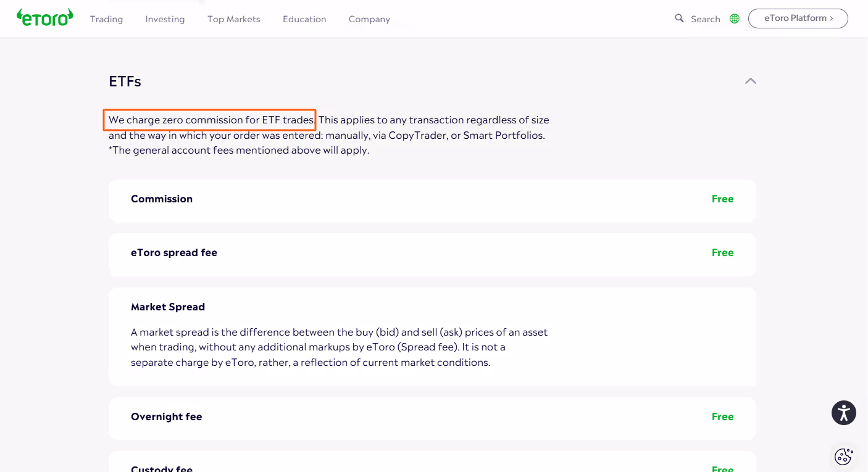This screenshot has width=868, height=472.
Task: Open the cookie settings icon
Action: pyautogui.click(x=843, y=457)
